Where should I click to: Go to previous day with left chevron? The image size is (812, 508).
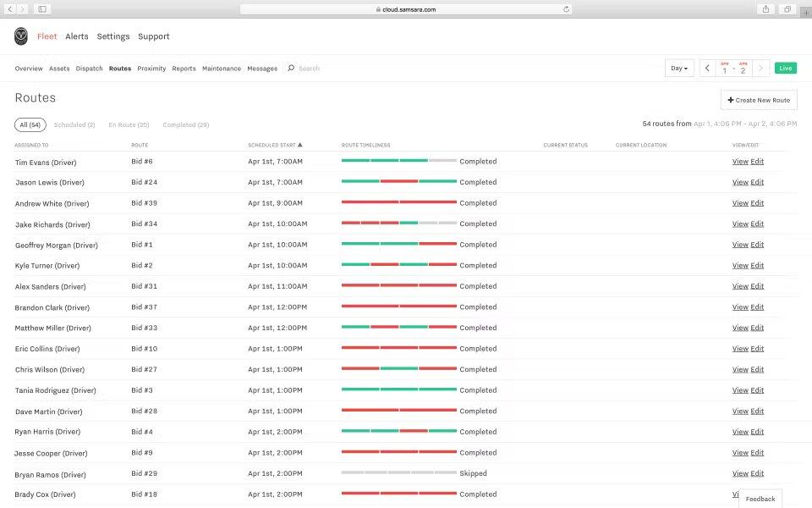pyautogui.click(x=708, y=69)
